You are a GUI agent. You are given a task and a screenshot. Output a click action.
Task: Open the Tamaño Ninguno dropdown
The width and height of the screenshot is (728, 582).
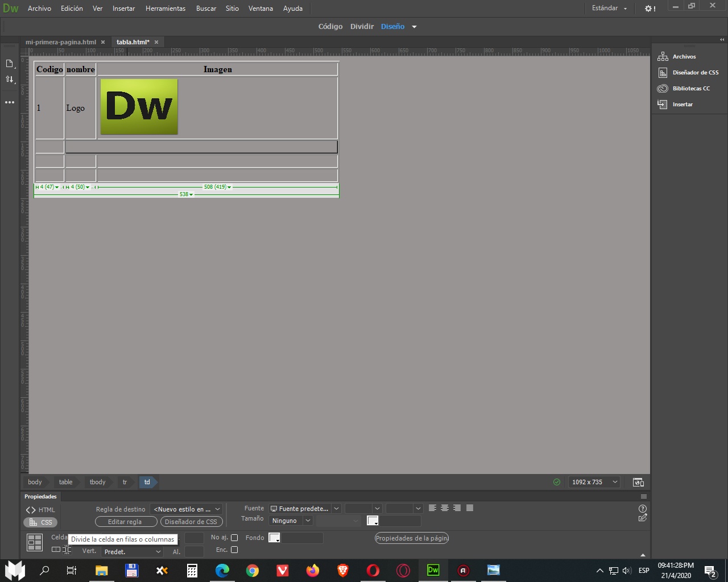291,521
